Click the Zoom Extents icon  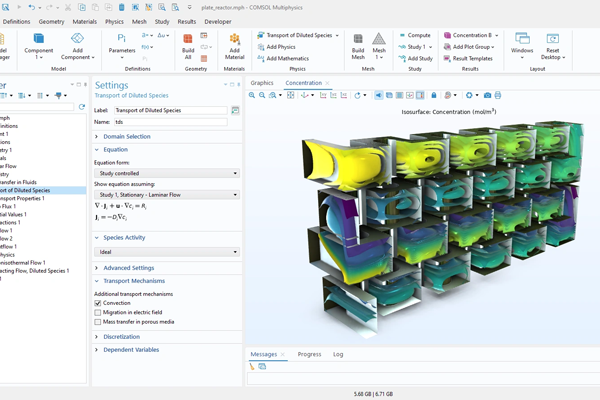click(x=291, y=95)
